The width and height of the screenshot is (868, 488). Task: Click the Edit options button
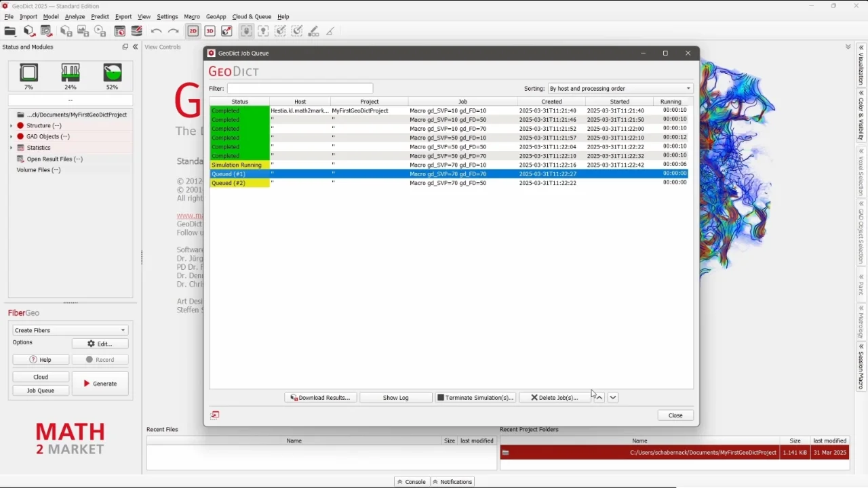pos(100,344)
